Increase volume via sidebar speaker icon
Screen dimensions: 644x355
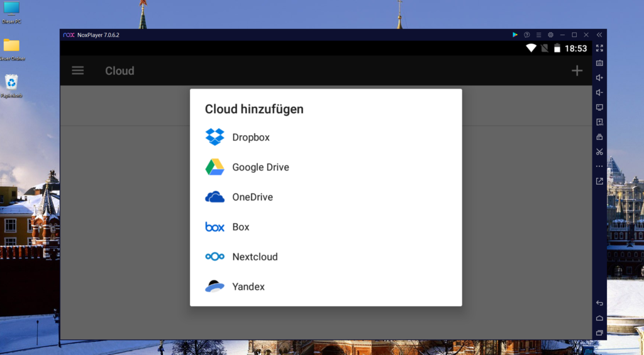[x=599, y=77]
